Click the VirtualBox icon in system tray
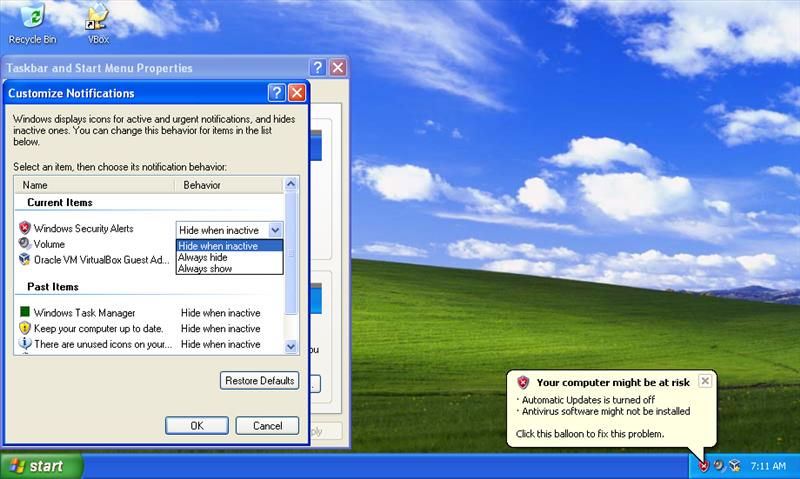The image size is (800, 479). point(735,465)
